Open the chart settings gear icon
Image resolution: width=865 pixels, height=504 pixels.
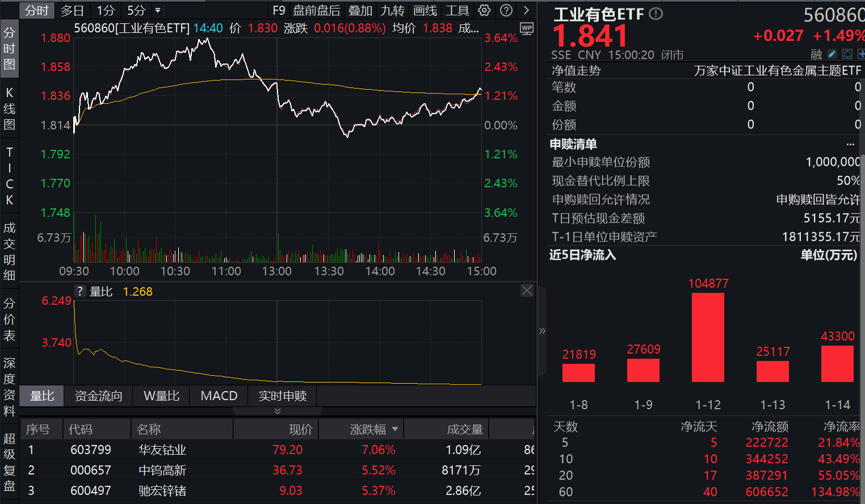[484, 10]
